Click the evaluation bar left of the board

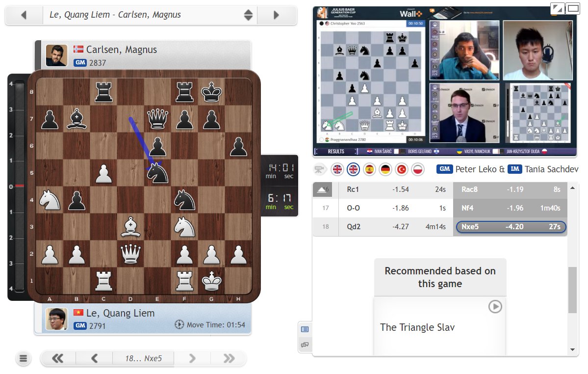click(x=19, y=187)
